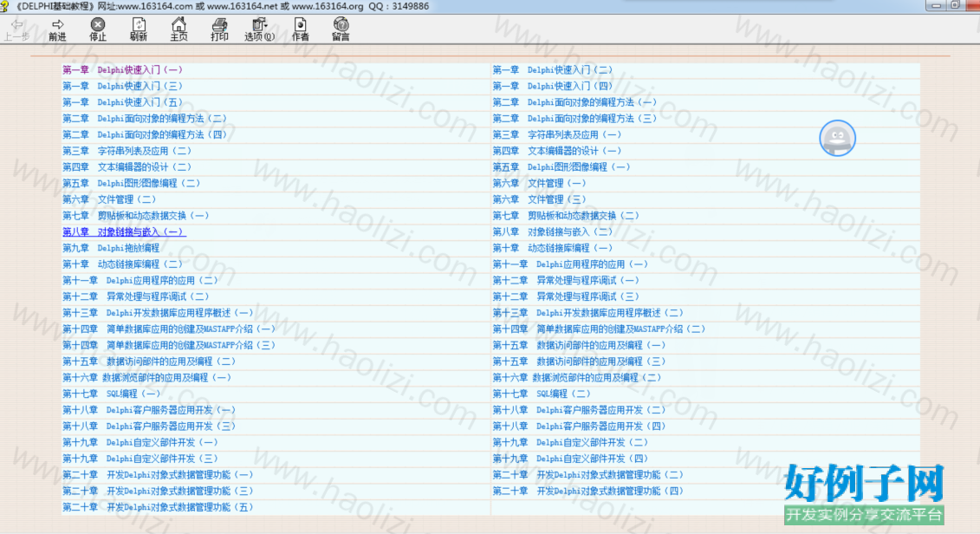The image size is (980, 534).
Task: Click the Print (打印) toolbar icon
Action: tap(219, 29)
